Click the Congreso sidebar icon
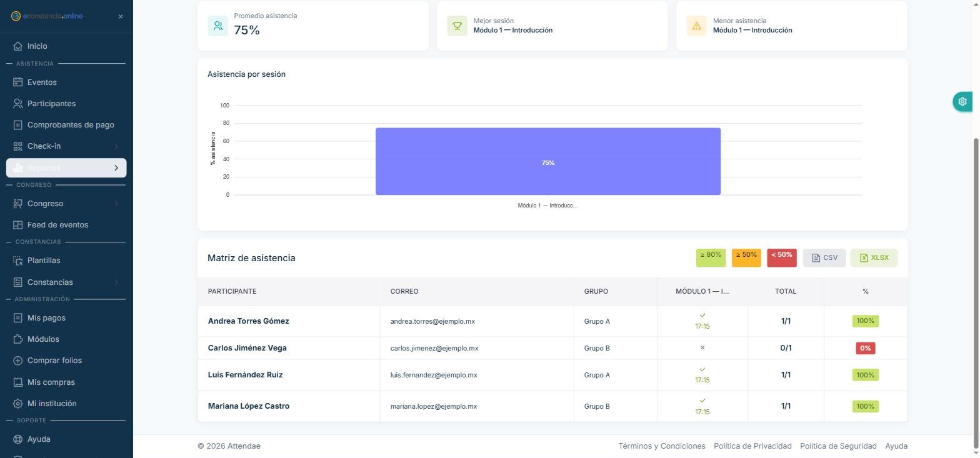980x458 pixels. [17, 204]
